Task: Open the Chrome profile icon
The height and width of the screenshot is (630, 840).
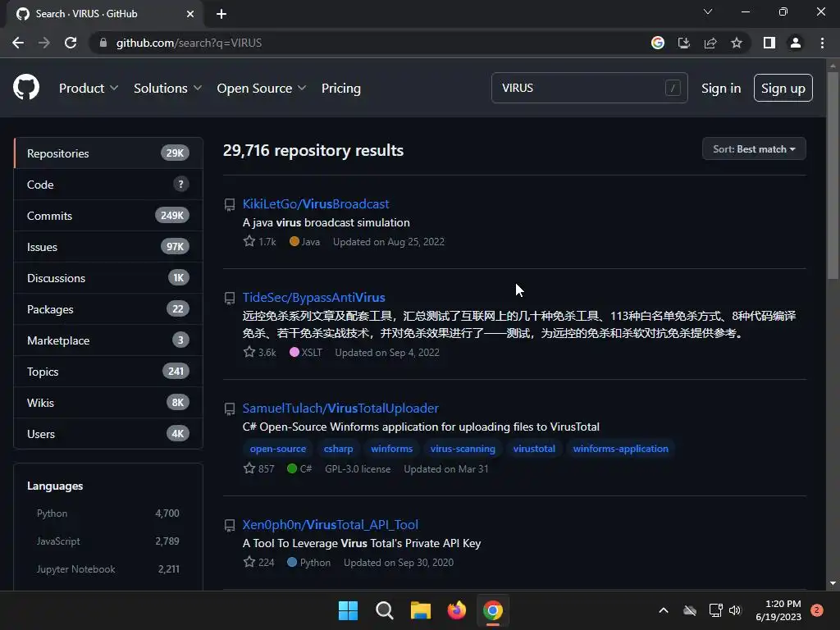Action: pos(796,43)
